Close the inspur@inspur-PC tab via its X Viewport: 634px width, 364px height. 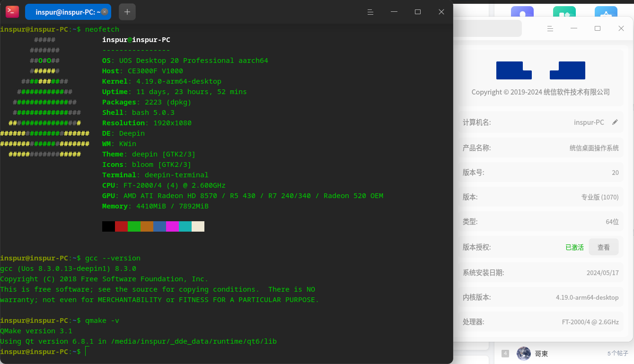(x=105, y=11)
